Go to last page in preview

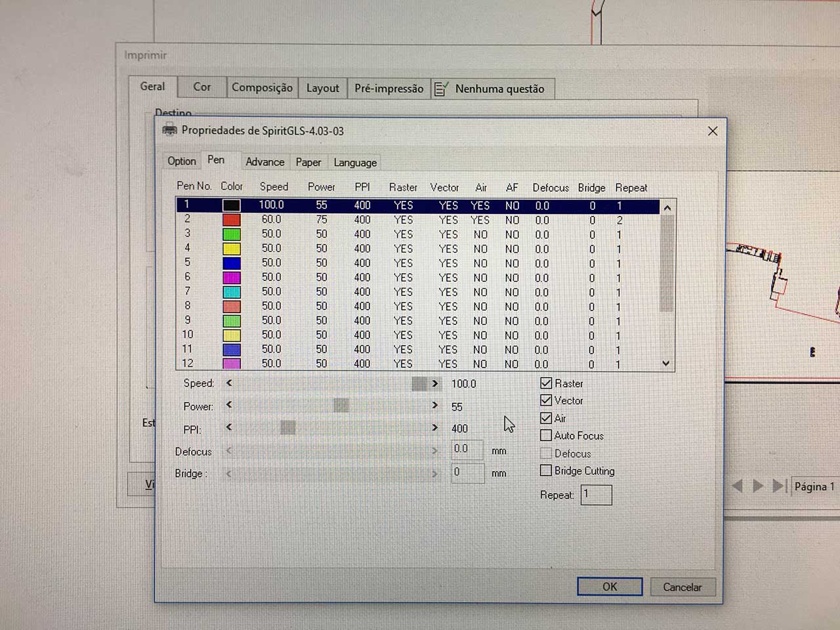[x=778, y=486]
